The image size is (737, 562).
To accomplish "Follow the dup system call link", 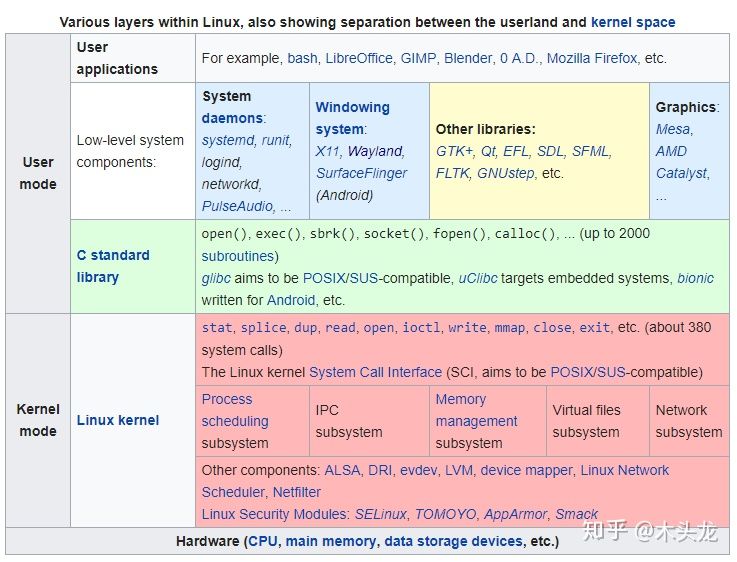I will (306, 328).
